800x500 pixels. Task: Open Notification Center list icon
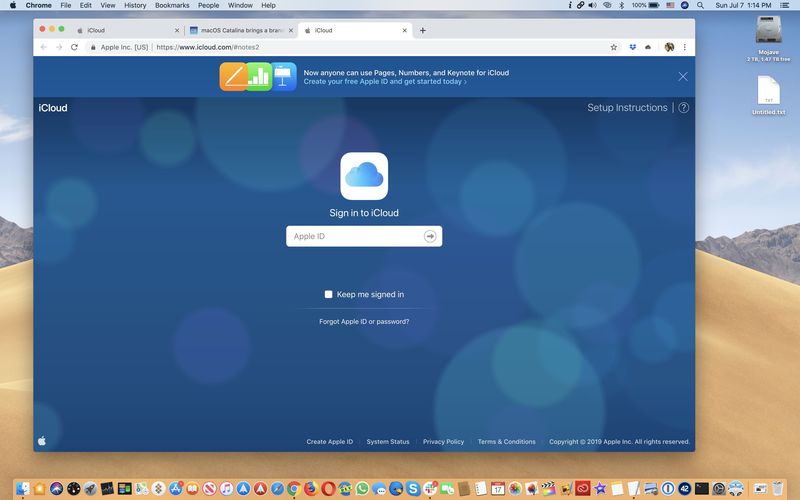pyautogui.click(x=785, y=5)
